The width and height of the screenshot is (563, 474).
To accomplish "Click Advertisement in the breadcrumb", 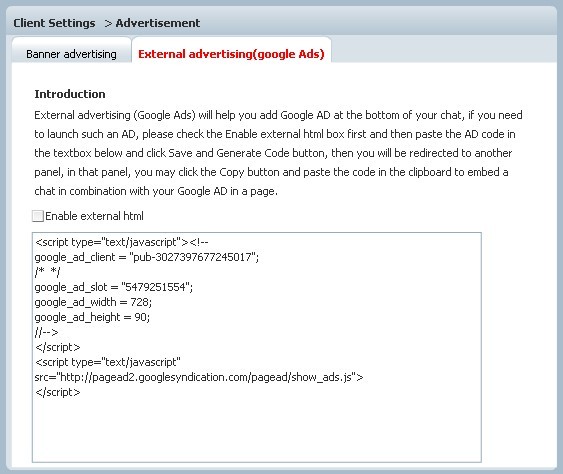I will click(x=158, y=23).
